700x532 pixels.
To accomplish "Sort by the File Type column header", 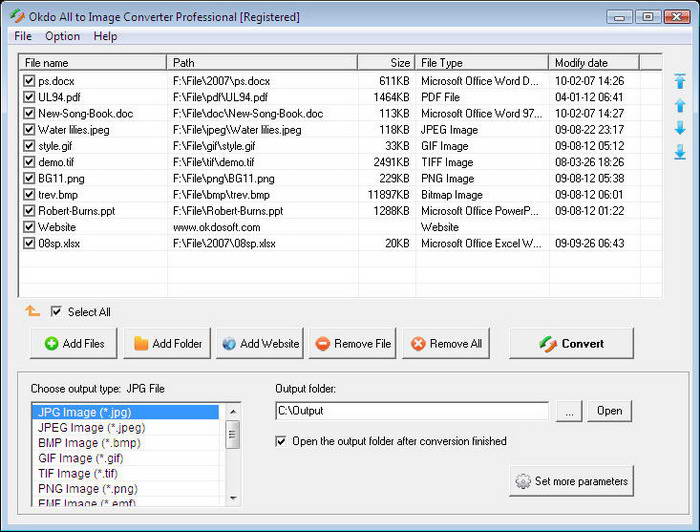I will [482, 62].
